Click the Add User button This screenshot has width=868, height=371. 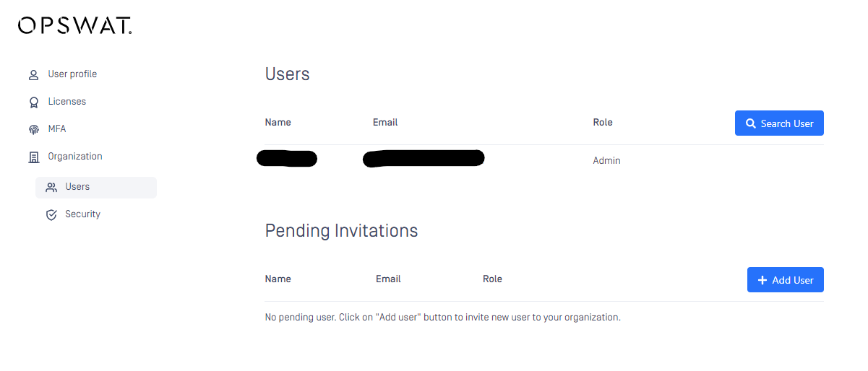[x=786, y=280]
